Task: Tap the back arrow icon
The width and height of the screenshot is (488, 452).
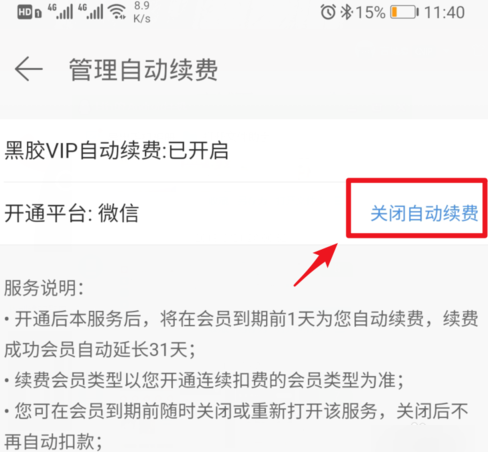Action: point(29,69)
